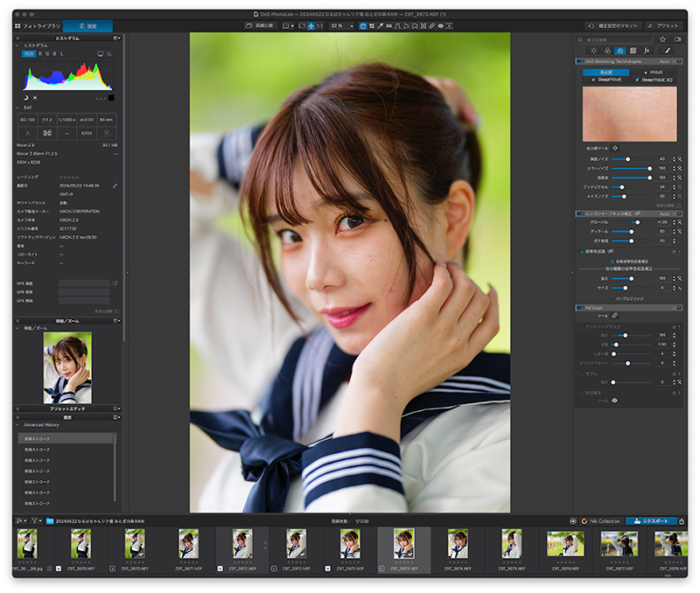
Task: Open the 32% zoom level dropdown
Action: tap(342, 26)
